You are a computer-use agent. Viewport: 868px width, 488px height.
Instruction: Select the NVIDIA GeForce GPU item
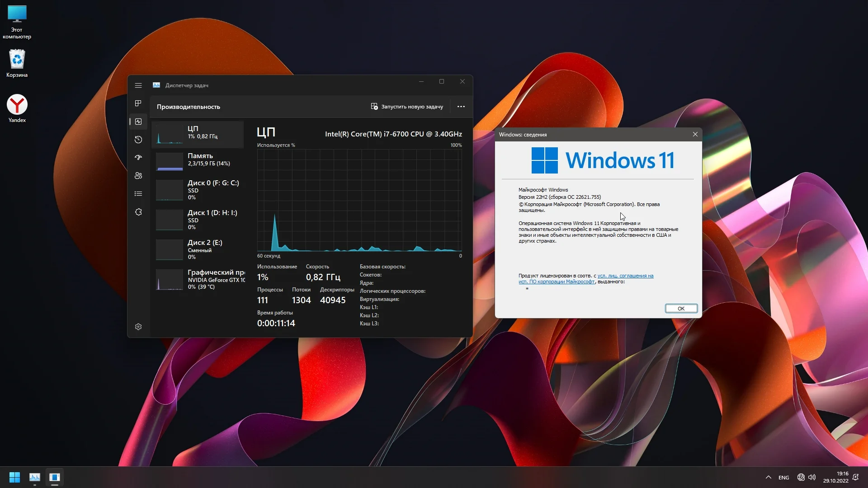click(x=199, y=279)
